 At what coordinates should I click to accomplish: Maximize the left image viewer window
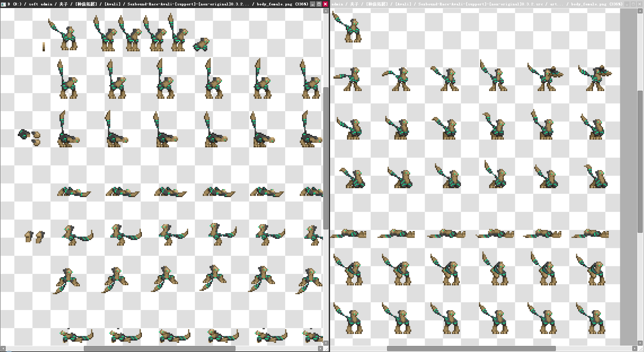pos(319,4)
